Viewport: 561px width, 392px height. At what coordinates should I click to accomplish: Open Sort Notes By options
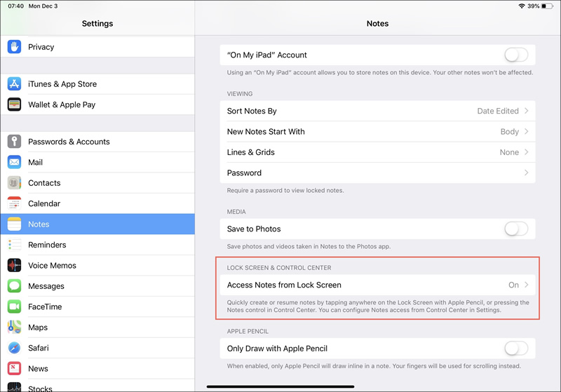(377, 111)
